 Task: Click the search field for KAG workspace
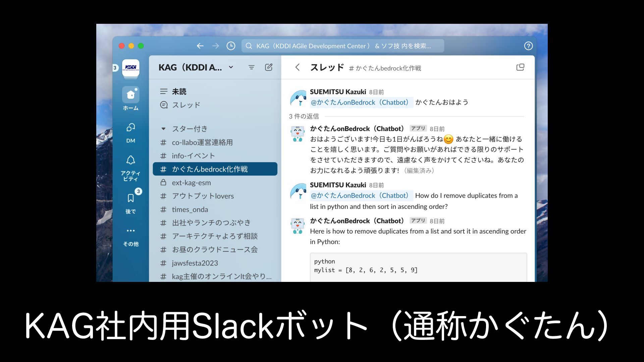343,46
